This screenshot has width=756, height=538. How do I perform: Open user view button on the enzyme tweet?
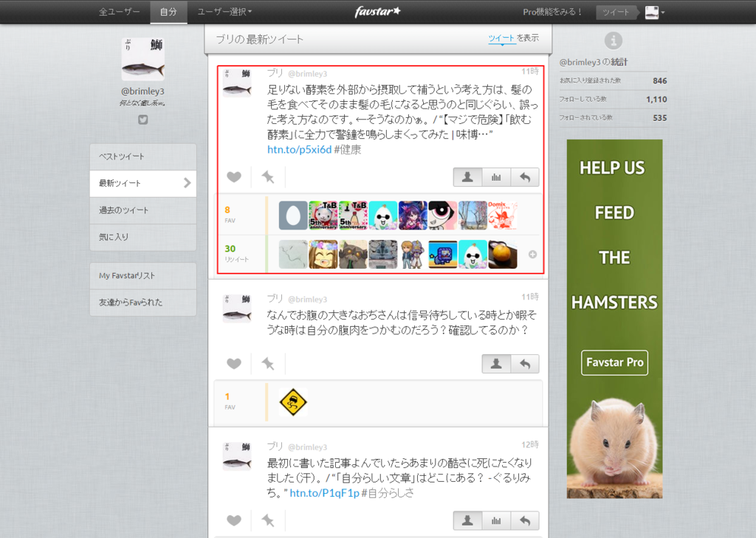tap(467, 177)
